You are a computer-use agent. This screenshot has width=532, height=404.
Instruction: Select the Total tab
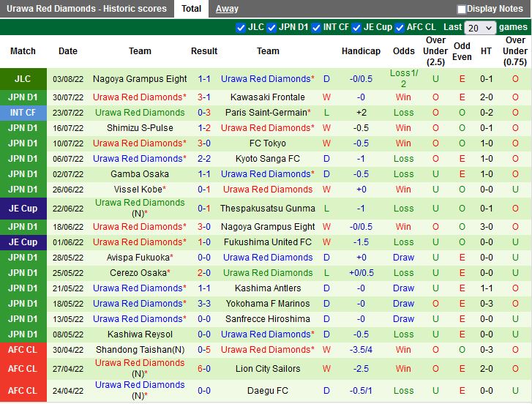(x=191, y=9)
